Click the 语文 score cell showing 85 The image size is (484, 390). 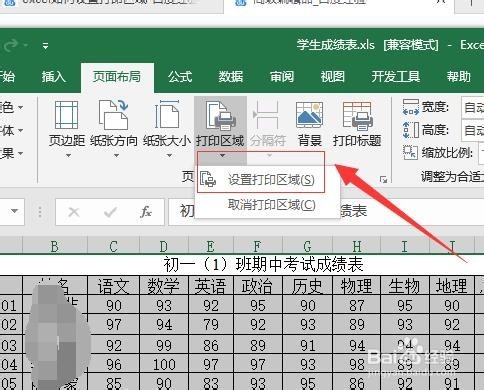click(x=113, y=383)
